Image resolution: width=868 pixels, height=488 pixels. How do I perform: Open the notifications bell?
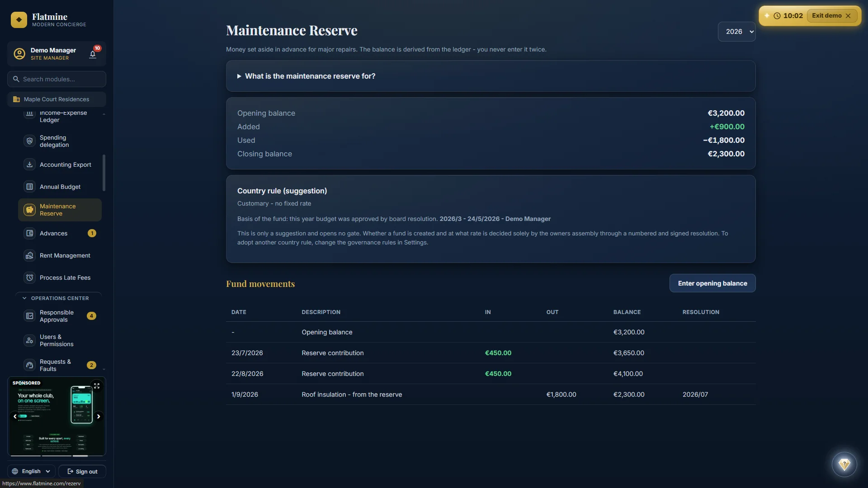click(93, 55)
